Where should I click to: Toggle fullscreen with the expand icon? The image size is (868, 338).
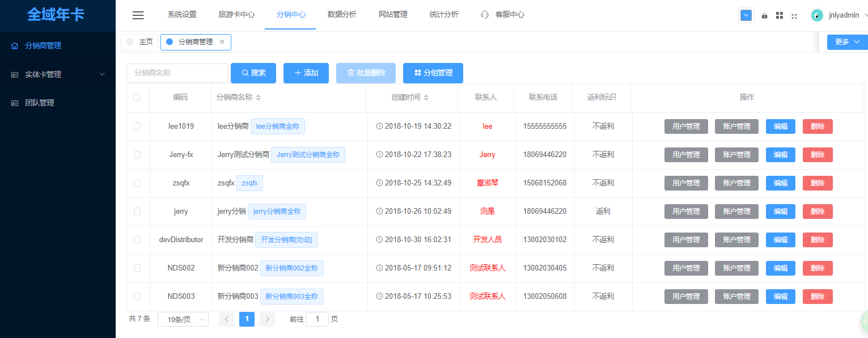794,16
